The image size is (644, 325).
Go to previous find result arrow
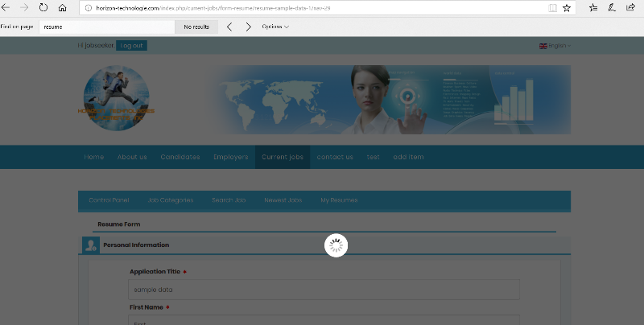pyautogui.click(x=229, y=27)
